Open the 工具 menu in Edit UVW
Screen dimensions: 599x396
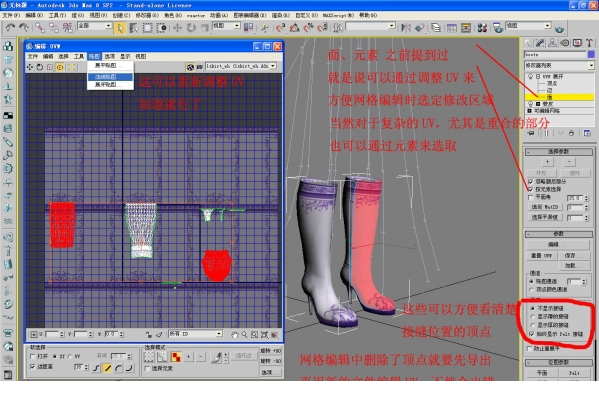(x=79, y=57)
